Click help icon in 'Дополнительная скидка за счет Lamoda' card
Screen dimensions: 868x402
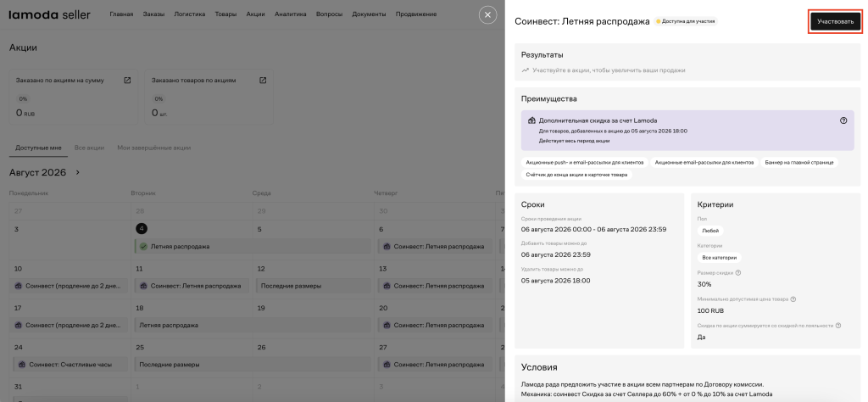coord(843,120)
